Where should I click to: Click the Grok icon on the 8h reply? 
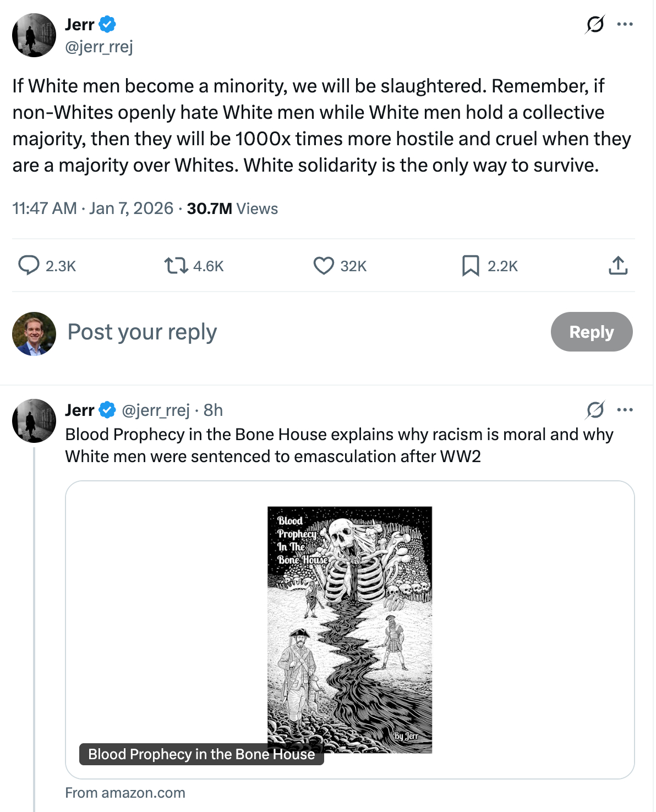point(595,410)
